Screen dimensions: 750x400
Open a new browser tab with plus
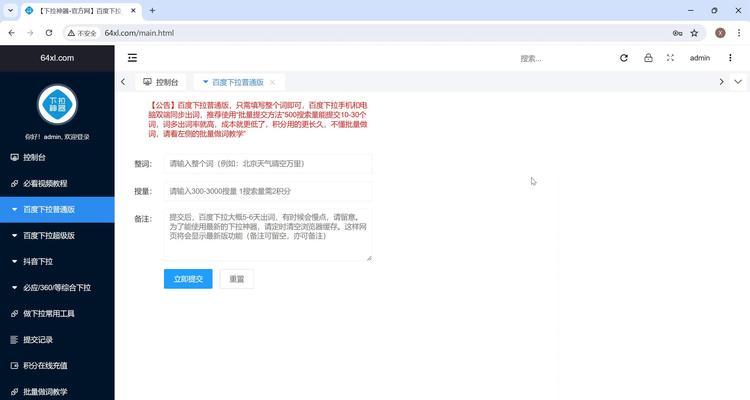pyautogui.click(x=152, y=11)
